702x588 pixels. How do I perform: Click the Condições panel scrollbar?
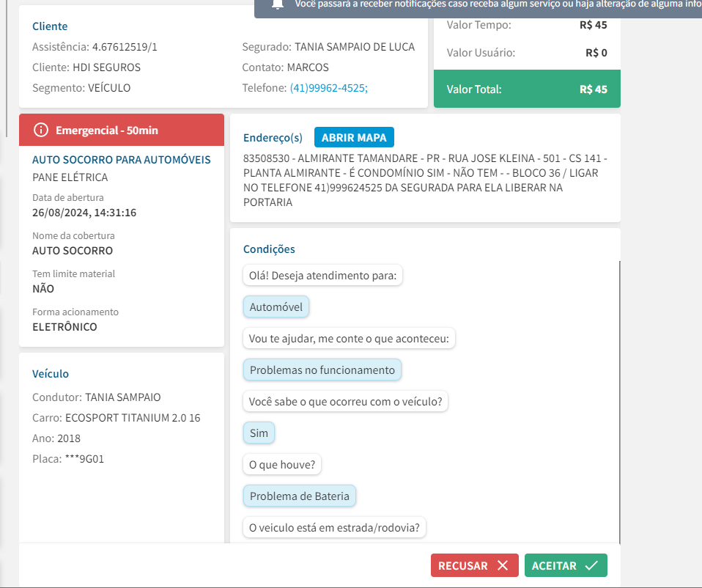click(619, 402)
